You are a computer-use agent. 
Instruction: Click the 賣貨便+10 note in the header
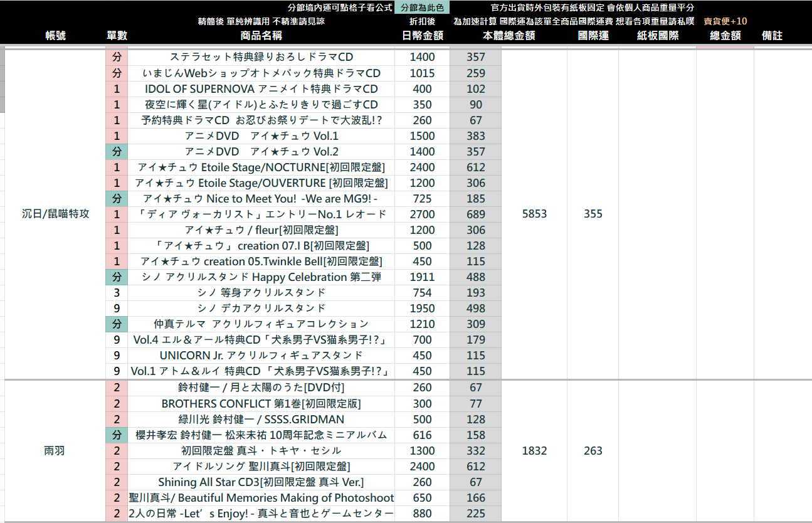725,21
